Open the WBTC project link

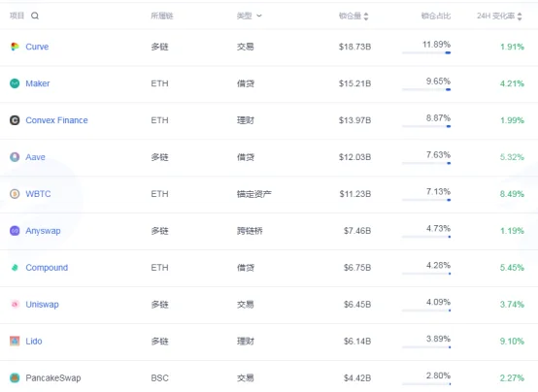point(38,194)
